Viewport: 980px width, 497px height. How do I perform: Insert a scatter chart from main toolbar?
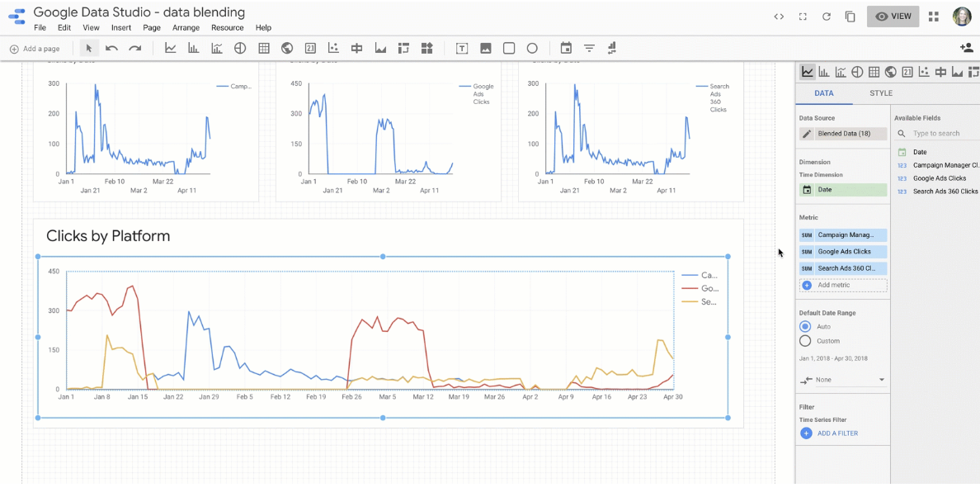coord(334,48)
